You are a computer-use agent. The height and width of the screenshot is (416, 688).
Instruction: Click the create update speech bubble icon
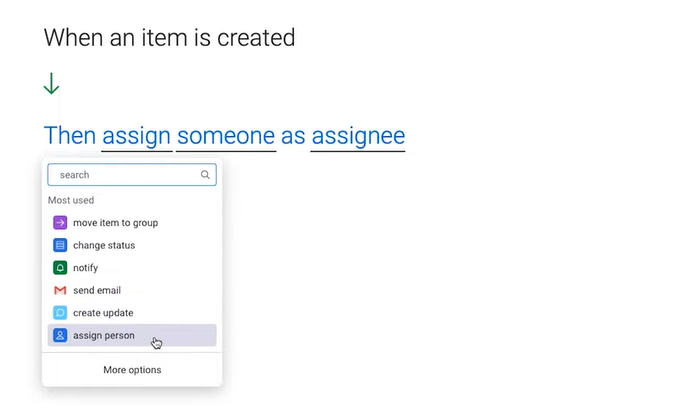click(60, 313)
